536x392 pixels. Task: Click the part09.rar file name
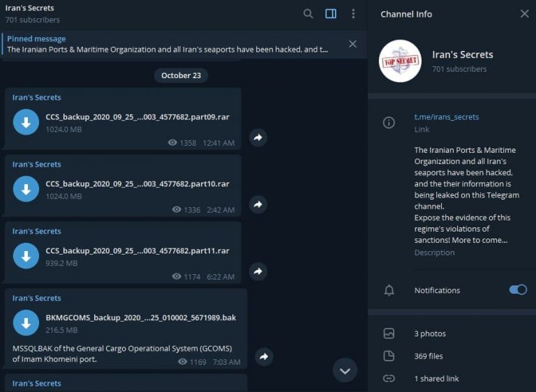[137, 117]
